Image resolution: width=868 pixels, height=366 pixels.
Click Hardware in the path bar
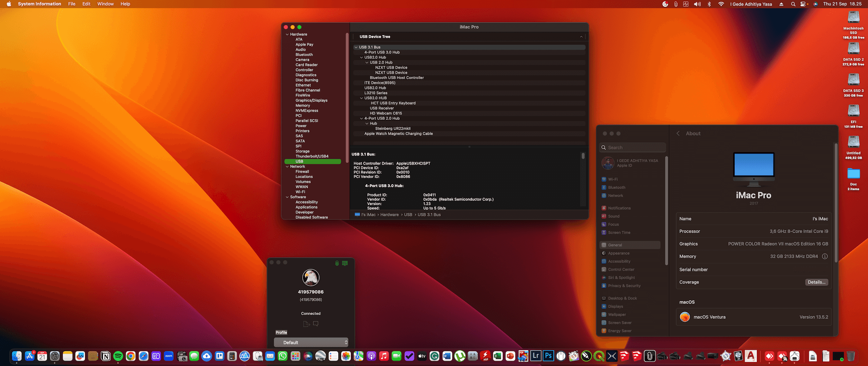pos(389,215)
